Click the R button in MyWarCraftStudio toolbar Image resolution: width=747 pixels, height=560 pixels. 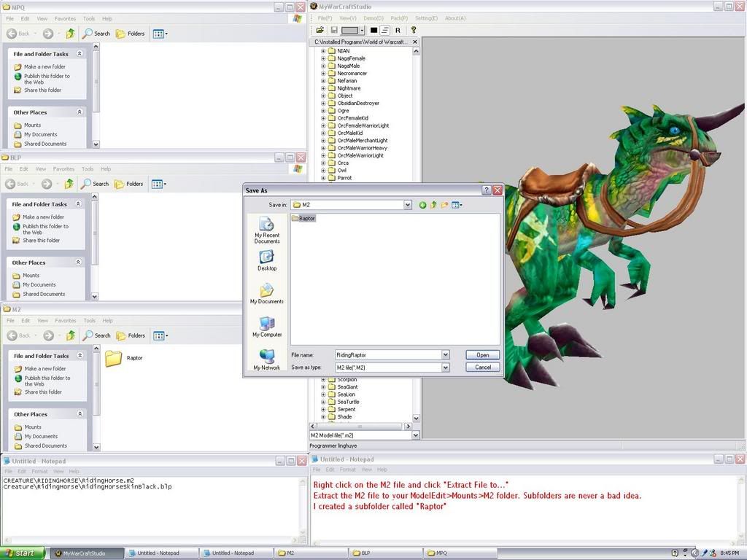click(398, 30)
